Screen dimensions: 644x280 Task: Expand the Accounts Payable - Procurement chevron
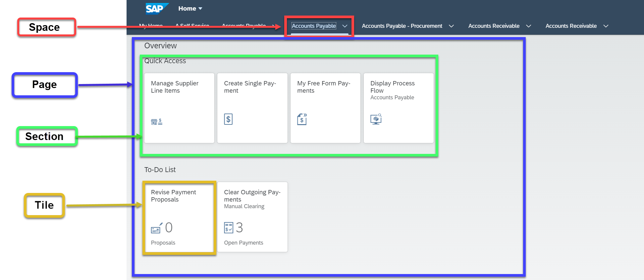pyautogui.click(x=451, y=26)
